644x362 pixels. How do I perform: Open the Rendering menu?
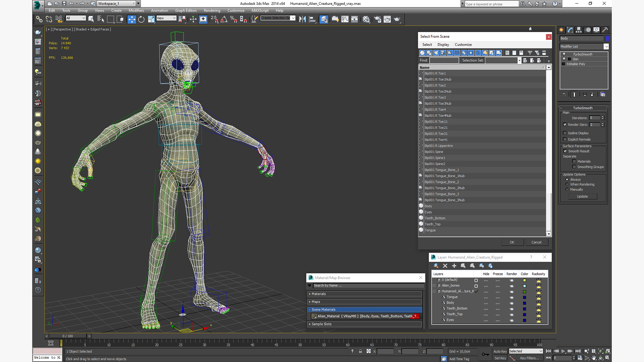coord(212,10)
